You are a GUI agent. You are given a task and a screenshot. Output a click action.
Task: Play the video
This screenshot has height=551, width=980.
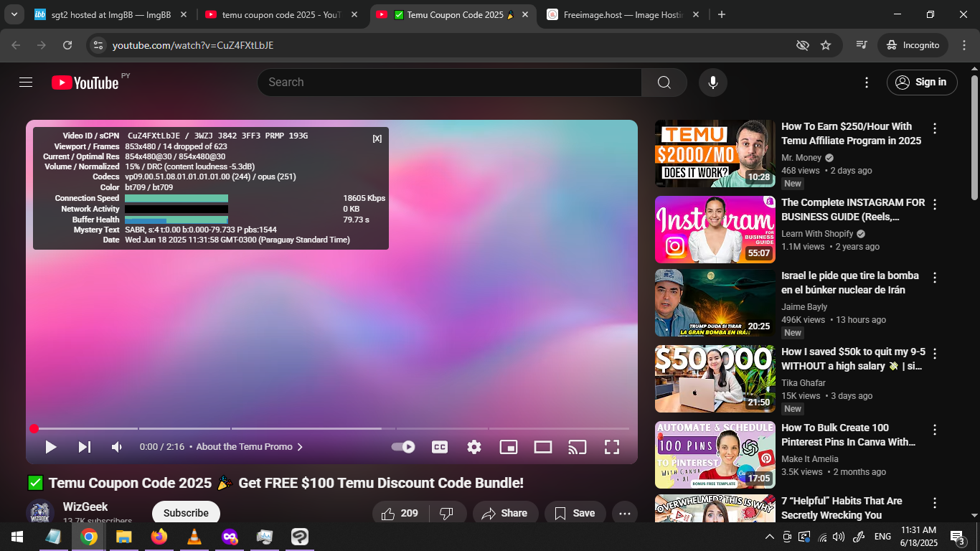click(x=51, y=447)
